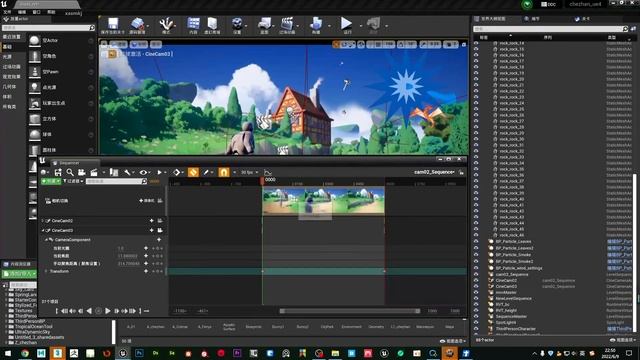
Task: Add track to CameraComponent plus icon
Action: point(159,240)
